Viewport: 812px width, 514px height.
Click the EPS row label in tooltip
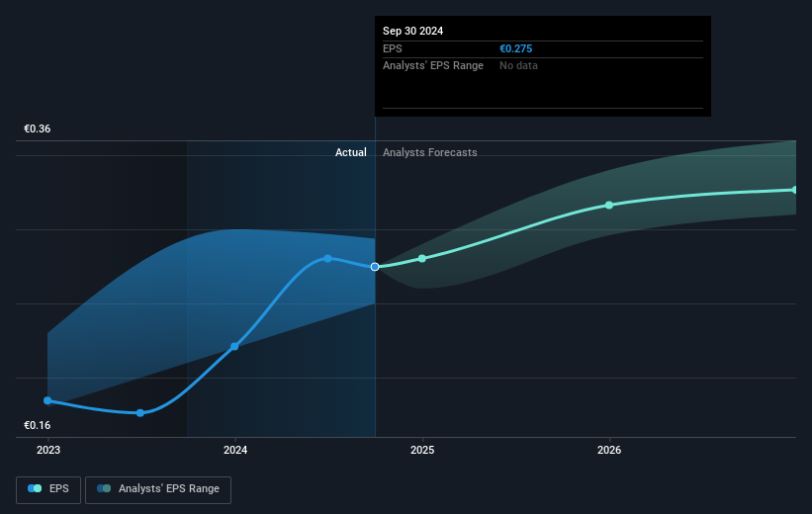392,48
